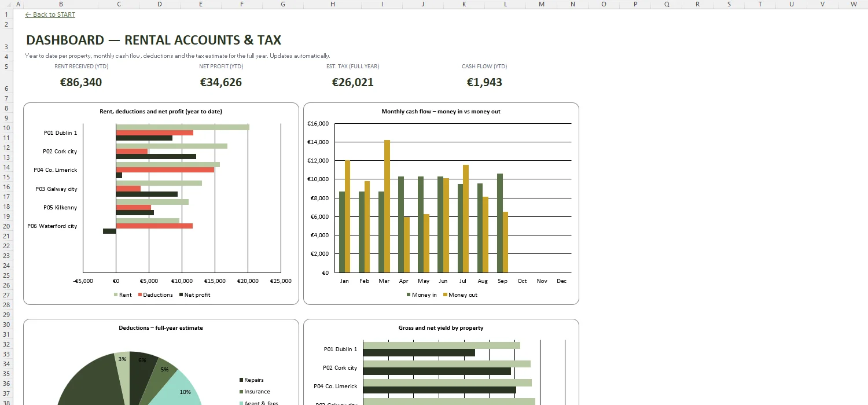Select the Rent legend swatch
868x405 pixels.
[115, 295]
